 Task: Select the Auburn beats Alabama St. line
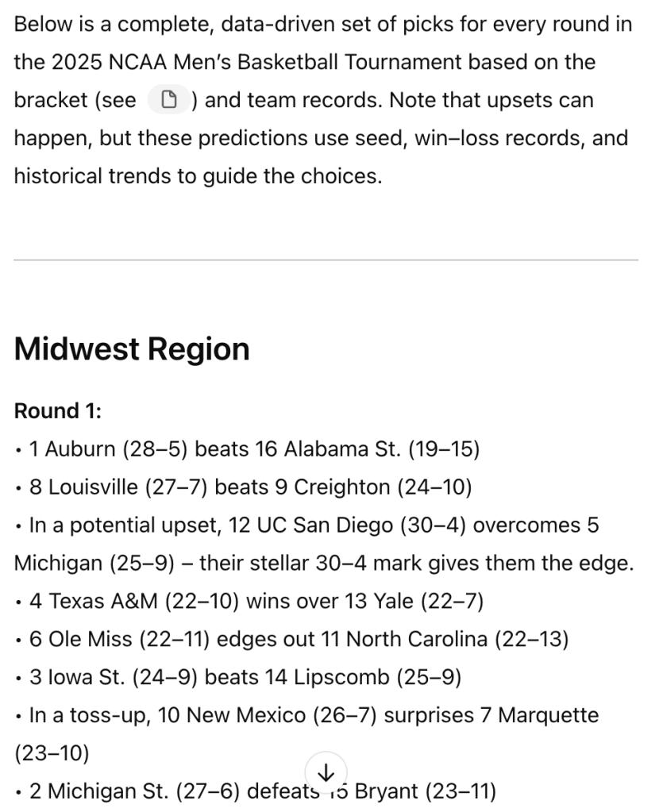254,449
